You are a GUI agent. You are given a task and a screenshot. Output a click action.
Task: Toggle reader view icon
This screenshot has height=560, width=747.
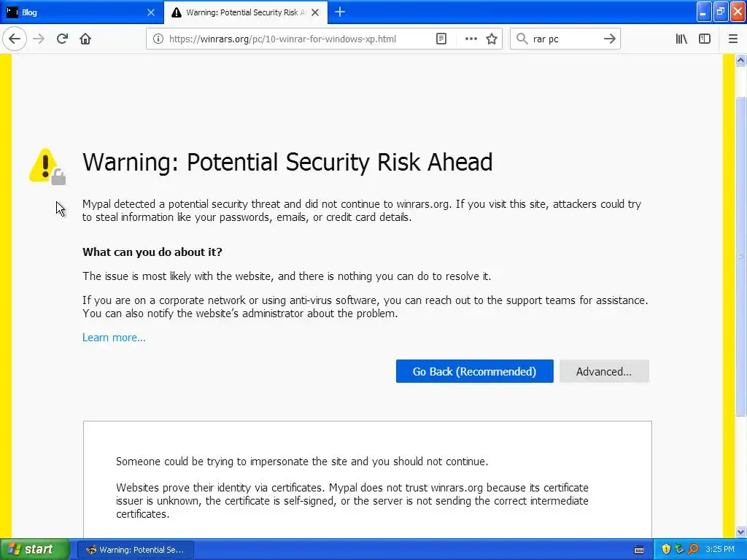pos(441,39)
